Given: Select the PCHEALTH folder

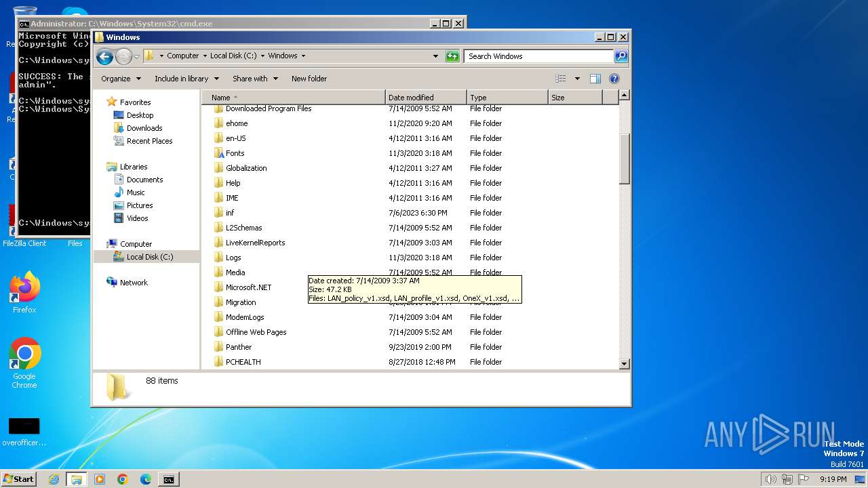Looking at the screenshot, I should pos(243,362).
